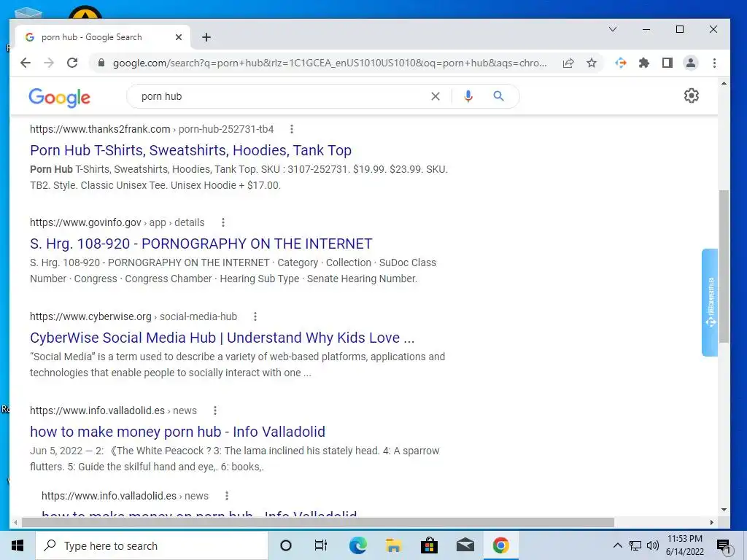Image resolution: width=747 pixels, height=560 pixels.
Task: Open Task View on taskbar
Action: (x=321, y=545)
